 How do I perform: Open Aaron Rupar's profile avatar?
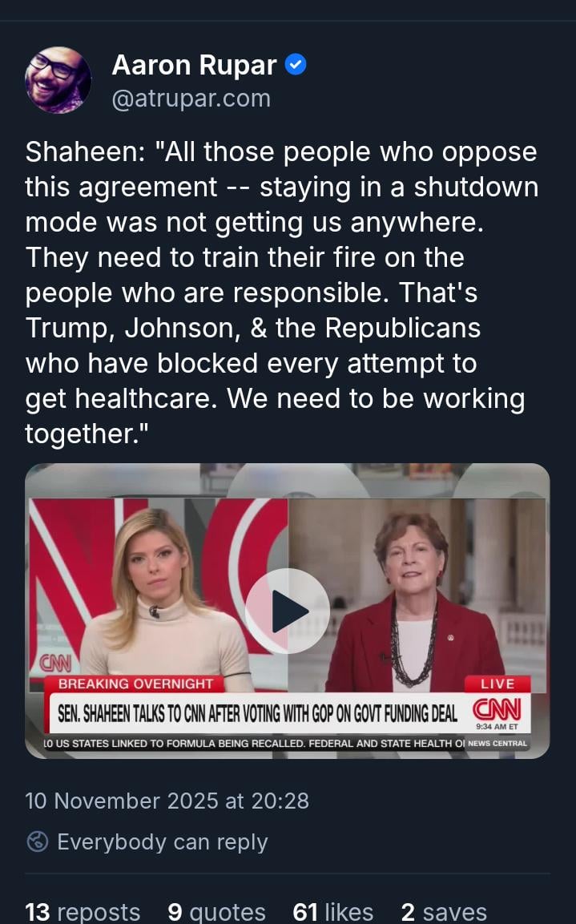(58, 80)
